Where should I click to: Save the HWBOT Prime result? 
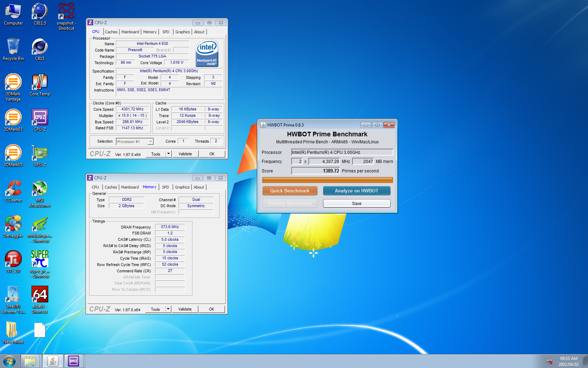point(357,203)
